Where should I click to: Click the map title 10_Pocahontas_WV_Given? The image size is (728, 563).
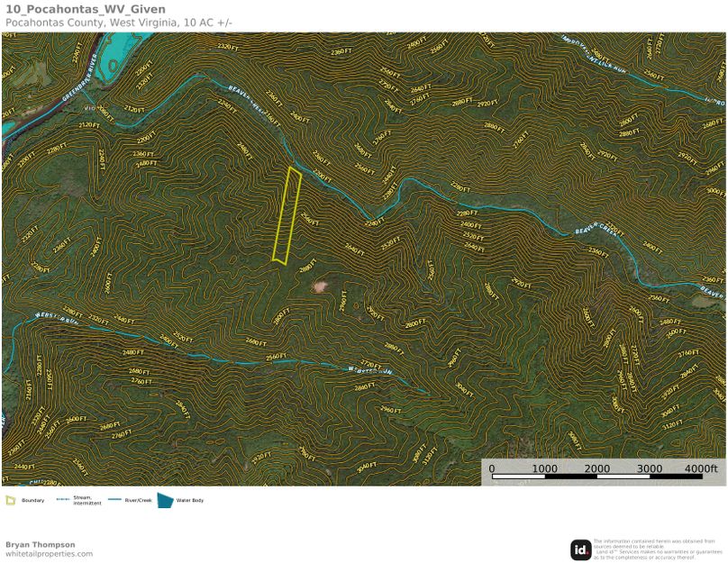click(72, 9)
